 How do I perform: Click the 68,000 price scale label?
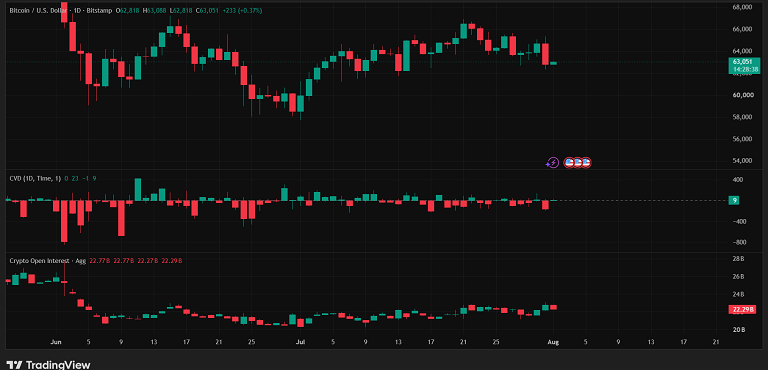[x=743, y=7]
